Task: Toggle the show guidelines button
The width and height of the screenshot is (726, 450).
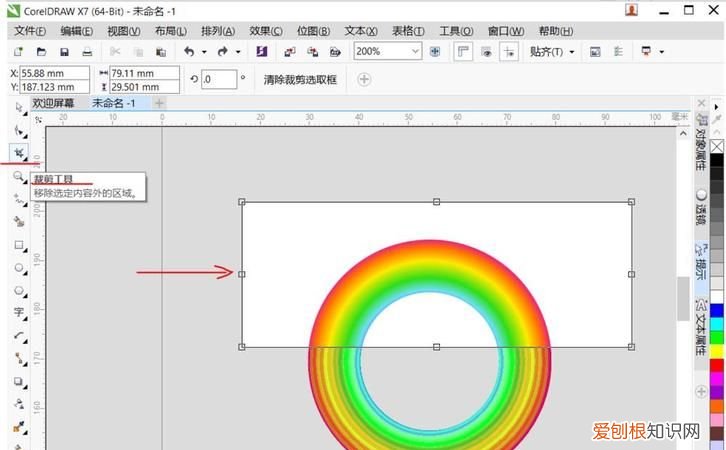Action: point(509,51)
